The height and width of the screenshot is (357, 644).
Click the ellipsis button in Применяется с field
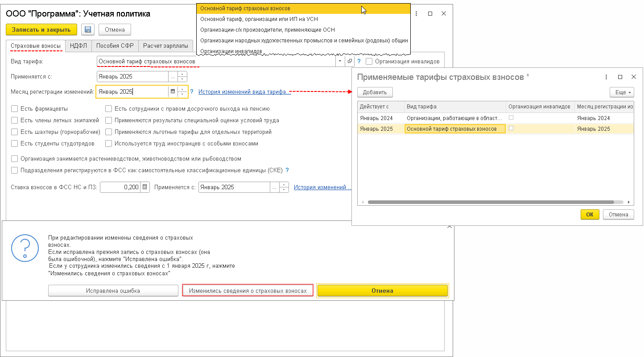coord(173,76)
